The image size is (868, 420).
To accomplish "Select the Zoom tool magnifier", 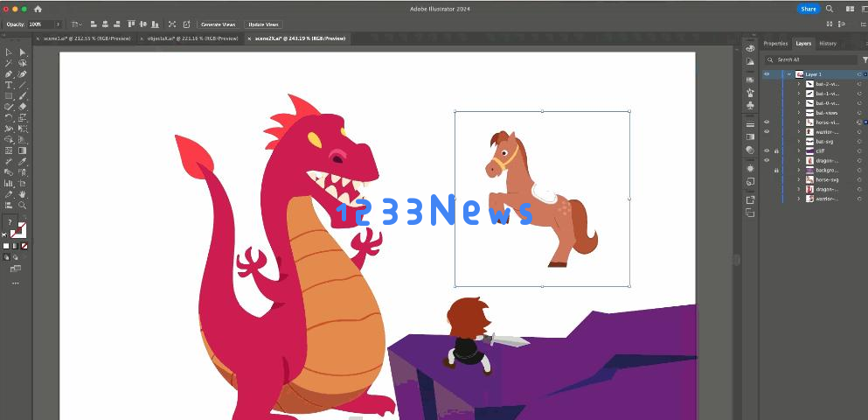I will click(x=23, y=205).
